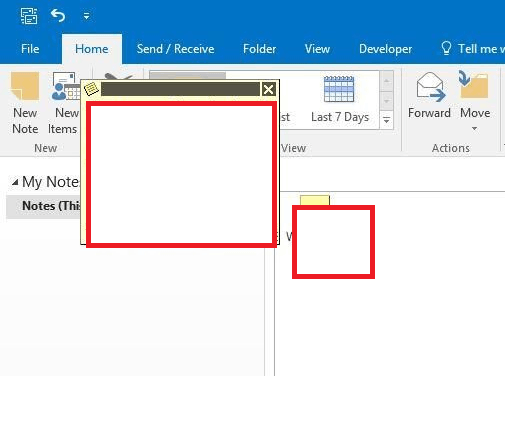Open the Developer ribbon tab

pyautogui.click(x=385, y=49)
